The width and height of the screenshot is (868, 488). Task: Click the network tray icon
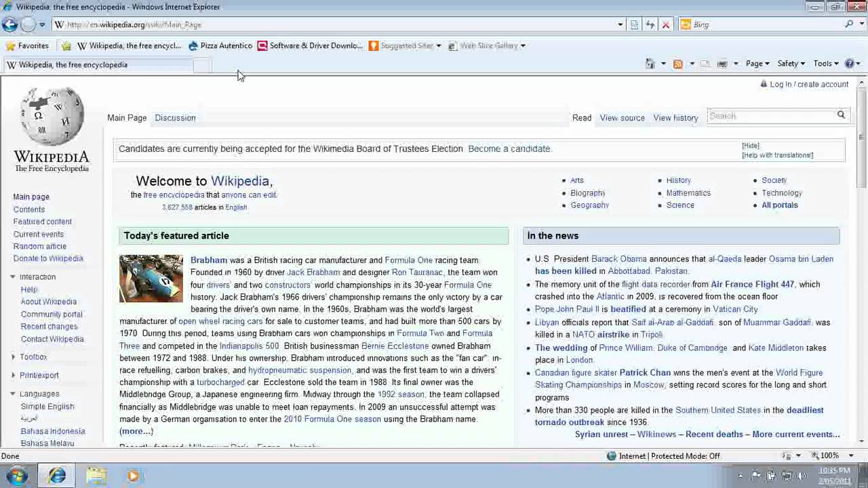787,476
